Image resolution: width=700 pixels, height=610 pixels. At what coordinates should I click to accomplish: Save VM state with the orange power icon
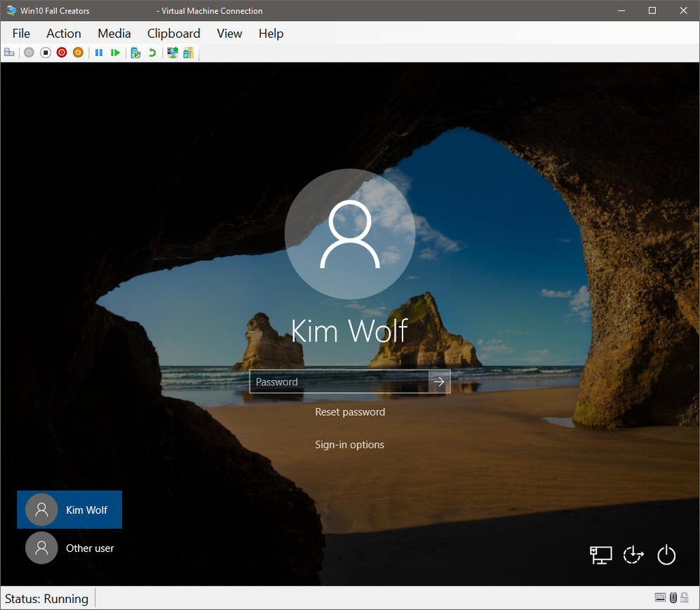(x=78, y=53)
